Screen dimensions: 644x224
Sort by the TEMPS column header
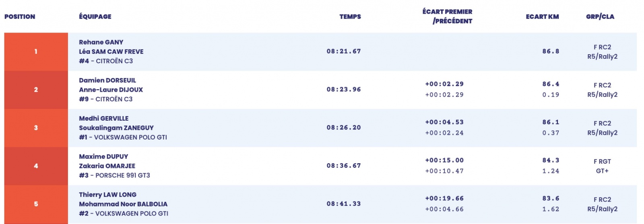350,16
